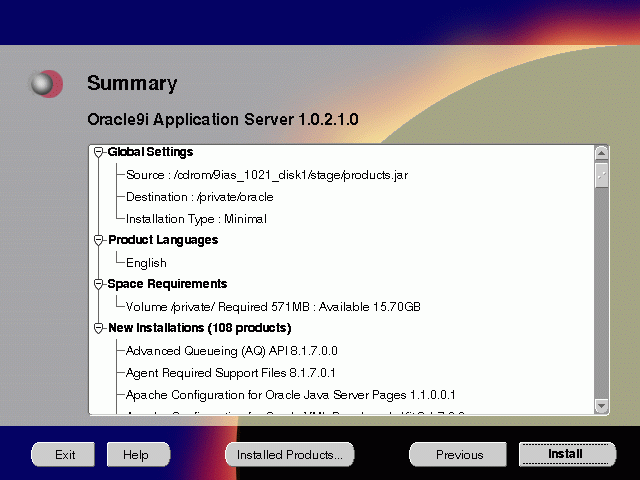Click the scrollbar up arrow
Viewport: 640px width, 480px height.
602,153
